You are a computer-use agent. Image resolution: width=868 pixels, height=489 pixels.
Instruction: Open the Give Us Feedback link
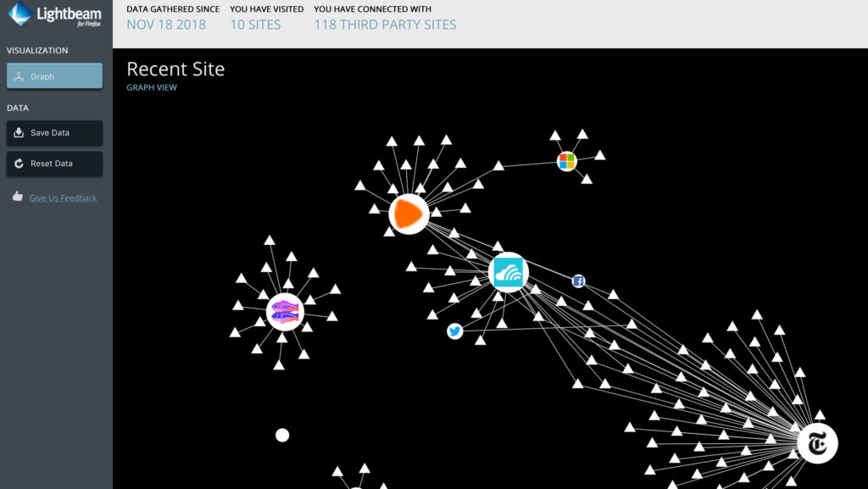coord(63,198)
